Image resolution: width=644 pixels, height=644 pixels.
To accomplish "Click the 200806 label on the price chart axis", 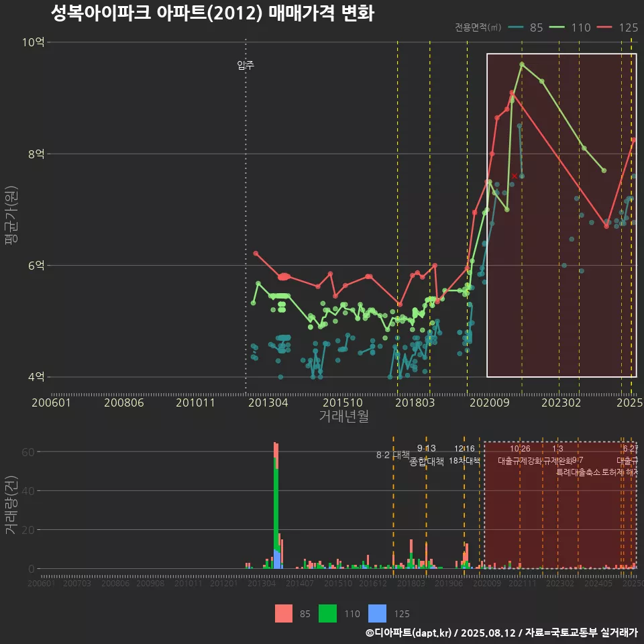I will click(124, 402).
